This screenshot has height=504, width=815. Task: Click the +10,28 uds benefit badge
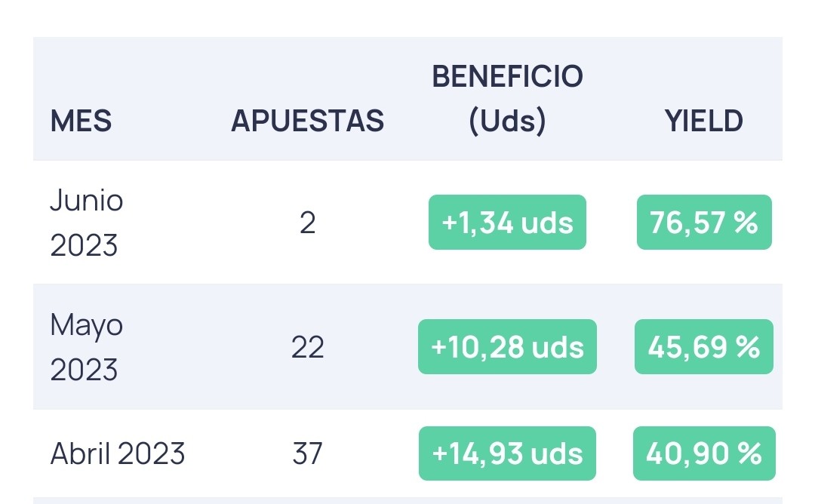coord(507,347)
